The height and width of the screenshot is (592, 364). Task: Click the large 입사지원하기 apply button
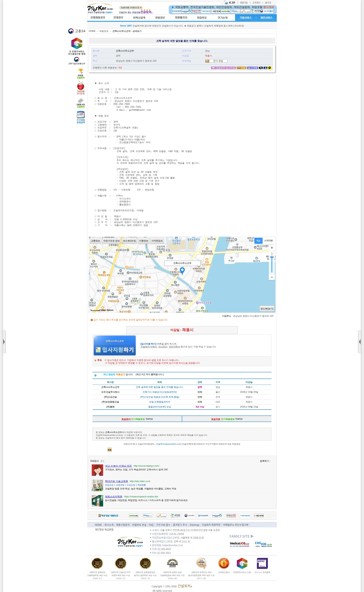pyautogui.click(x=115, y=346)
